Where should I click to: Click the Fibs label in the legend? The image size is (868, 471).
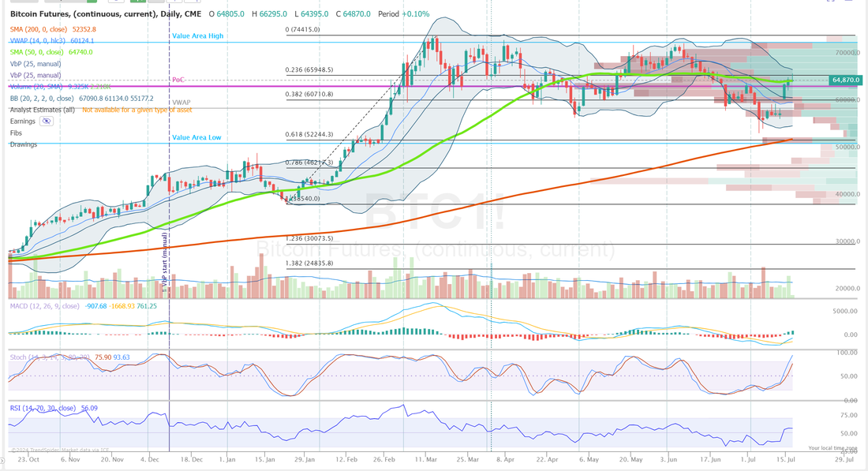click(x=16, y=133)
